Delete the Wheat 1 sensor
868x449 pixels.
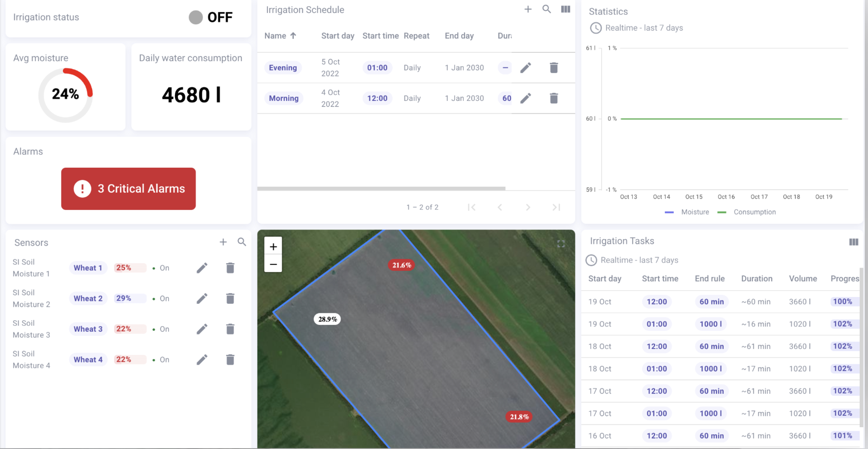pos(230,268)
